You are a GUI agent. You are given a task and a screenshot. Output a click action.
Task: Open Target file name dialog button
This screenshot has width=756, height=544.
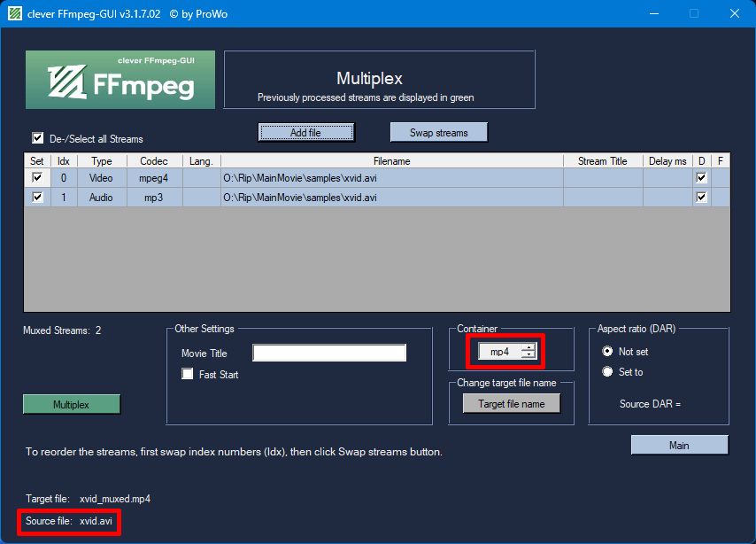512,403
